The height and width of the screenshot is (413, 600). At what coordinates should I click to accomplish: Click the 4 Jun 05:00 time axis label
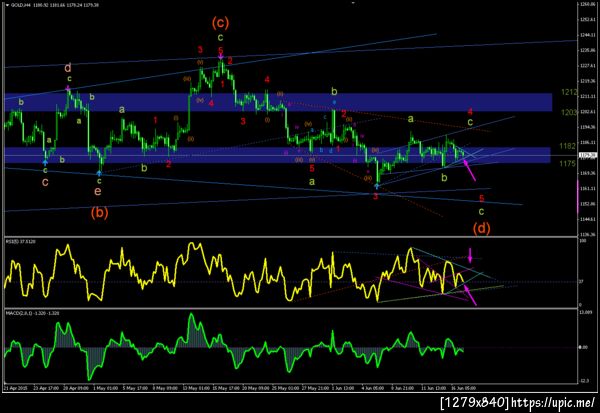[x=372, y=388]
